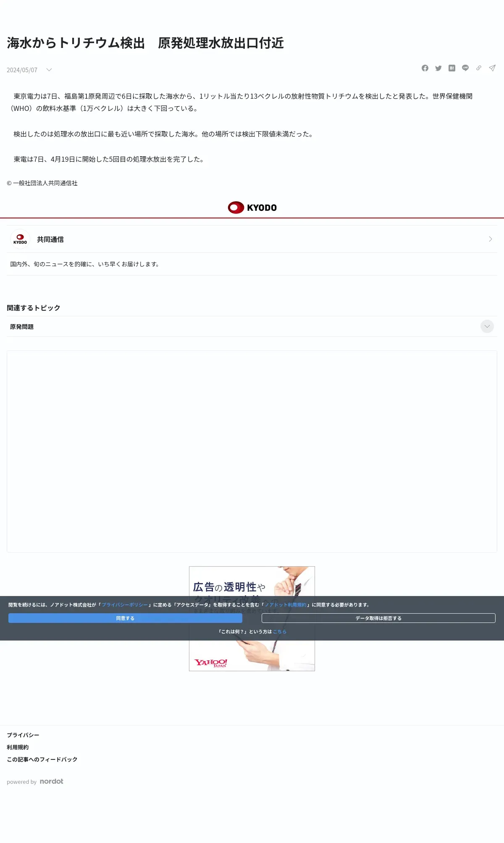Expand the date dropdown next to 2024/05/07

(49, 70)
